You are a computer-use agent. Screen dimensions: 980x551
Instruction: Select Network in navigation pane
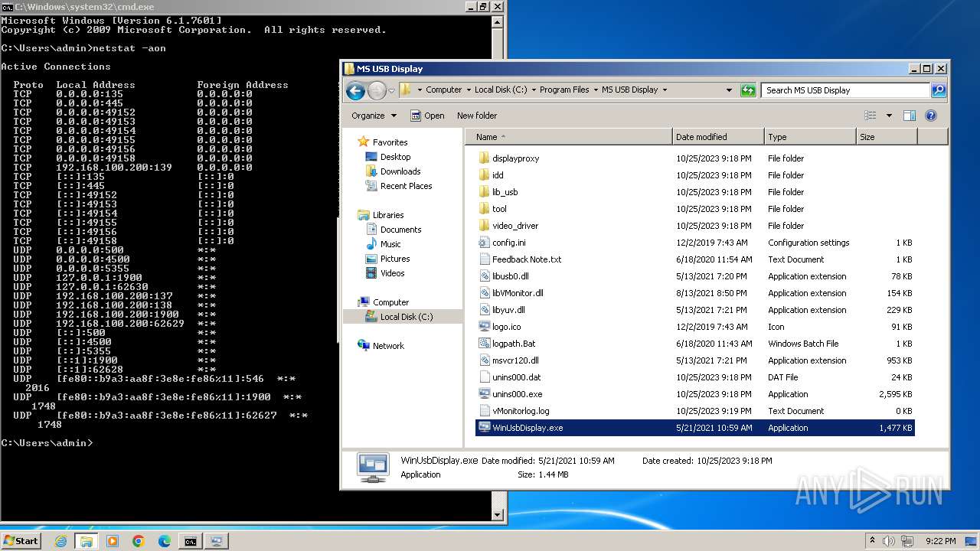click(388, 346)
